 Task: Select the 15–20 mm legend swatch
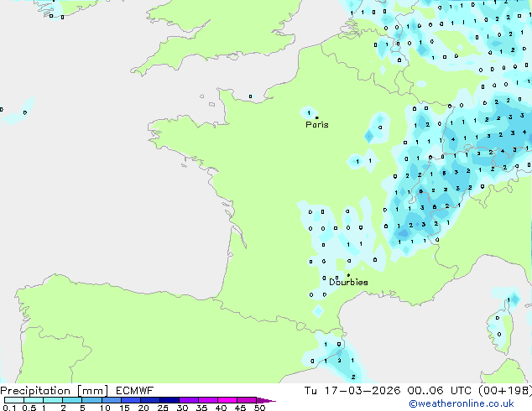click(x=130, y=400)
